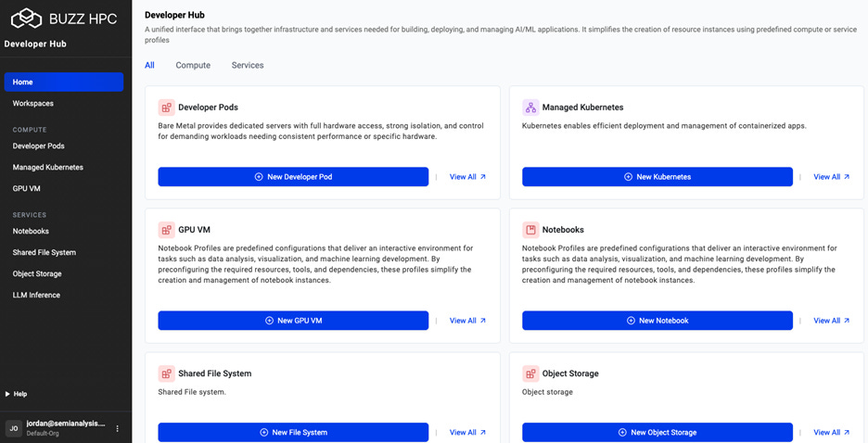
Task: Open the user account three-dot menu
Action: pos(118,428)
